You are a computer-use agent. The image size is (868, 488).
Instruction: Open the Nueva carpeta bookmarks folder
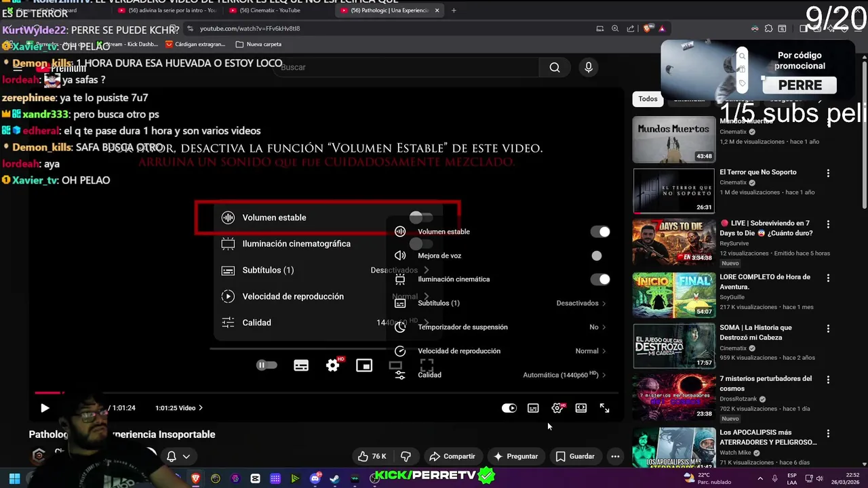(x=258, y=44)
